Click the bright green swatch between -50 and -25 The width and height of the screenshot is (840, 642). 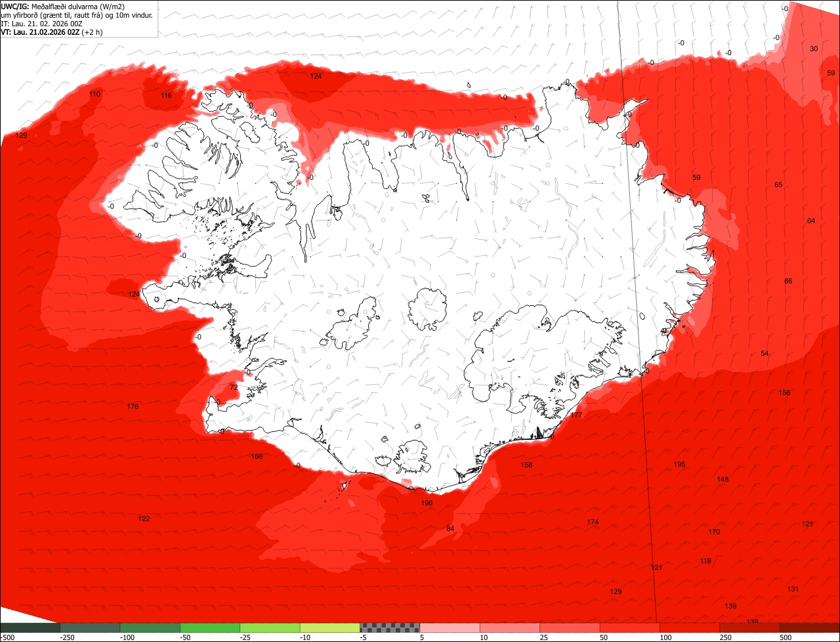(210, 628)
